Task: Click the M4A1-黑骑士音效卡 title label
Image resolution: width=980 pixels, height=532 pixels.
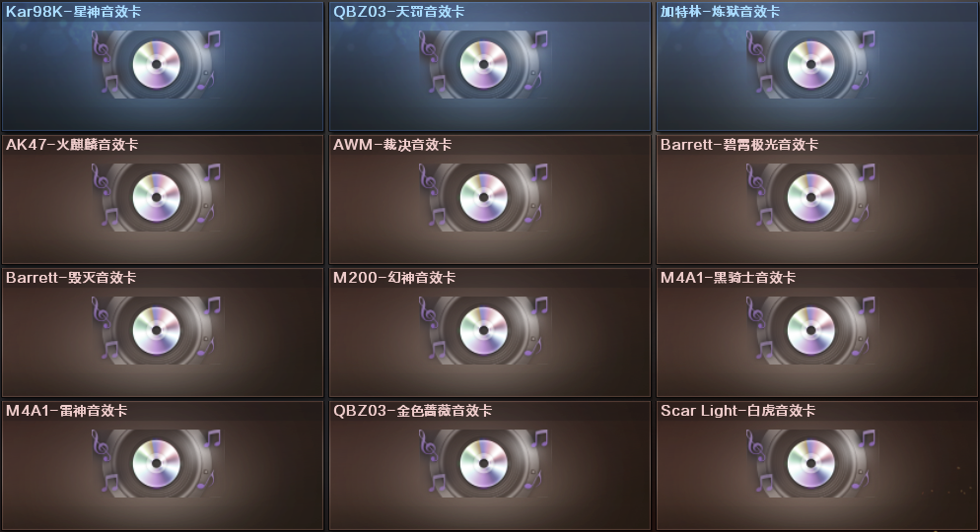Action: (x=729, y=277)
